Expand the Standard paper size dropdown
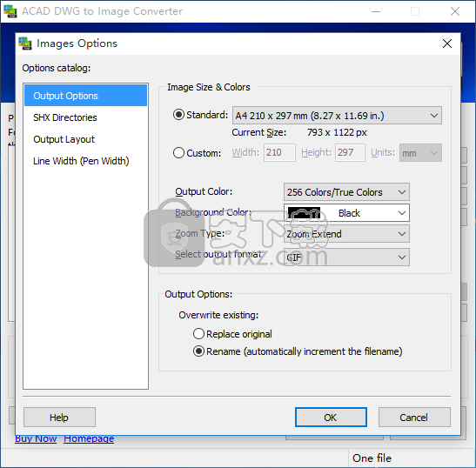 (x=337, y=116)
